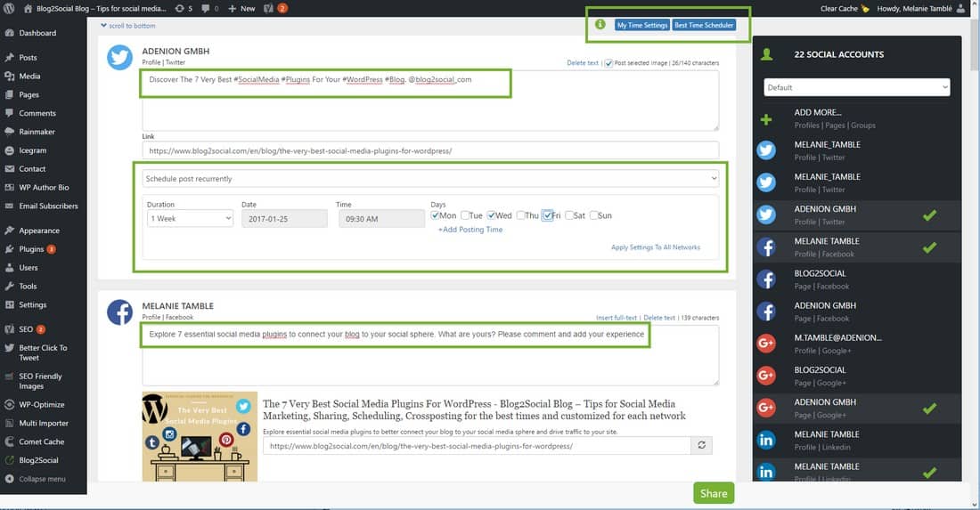Click the refresh icon beside the Facebook link field
The height and width of the screenshot is (510, 980).
[701, 446]
